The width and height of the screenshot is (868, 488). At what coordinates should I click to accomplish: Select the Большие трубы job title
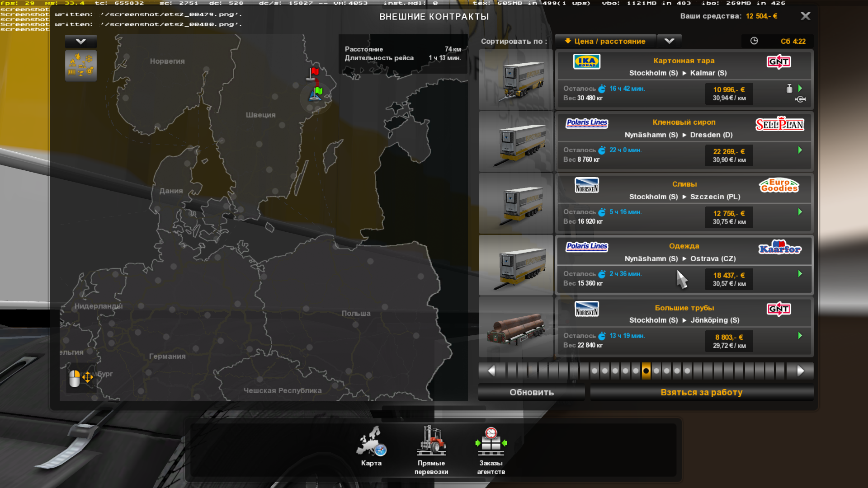684,308
